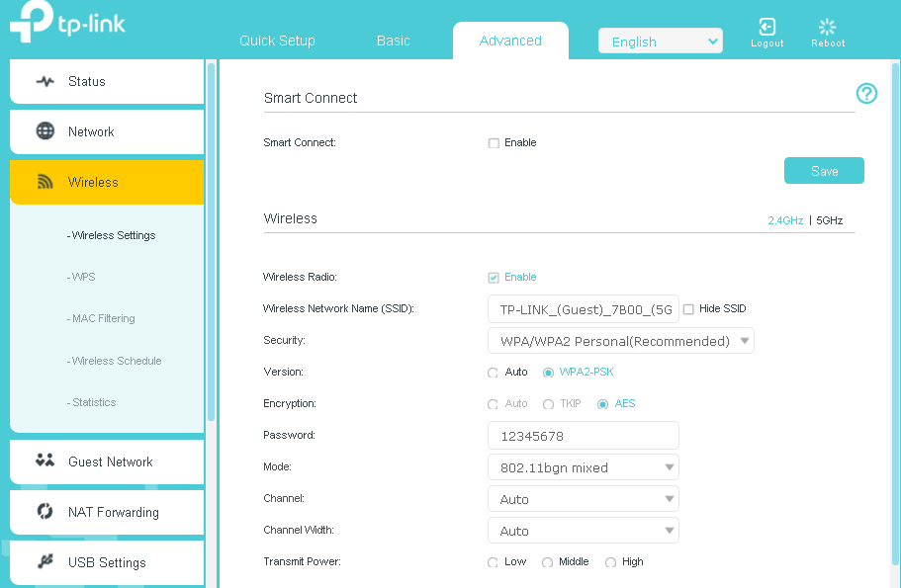
Task: Click the Reboot icon
Action: click(828, 28)
